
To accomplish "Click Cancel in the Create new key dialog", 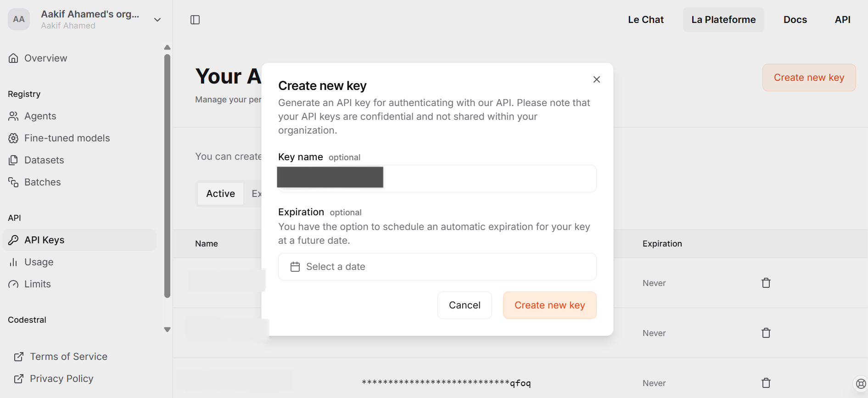I will 464,305.
